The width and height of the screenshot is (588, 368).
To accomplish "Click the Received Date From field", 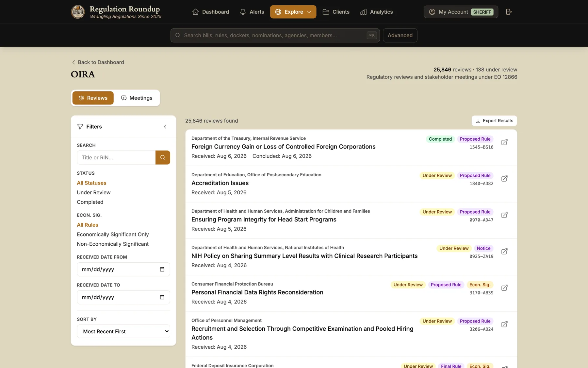I will 123,269.
